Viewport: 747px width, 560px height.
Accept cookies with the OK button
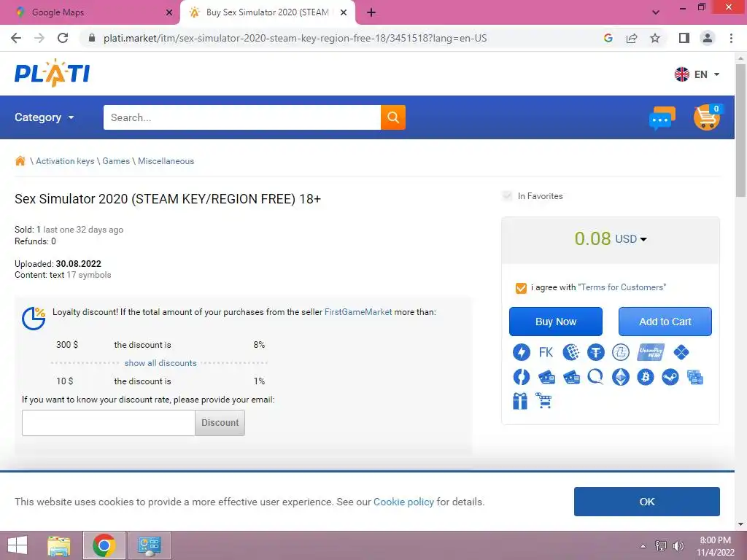(646, 502)
